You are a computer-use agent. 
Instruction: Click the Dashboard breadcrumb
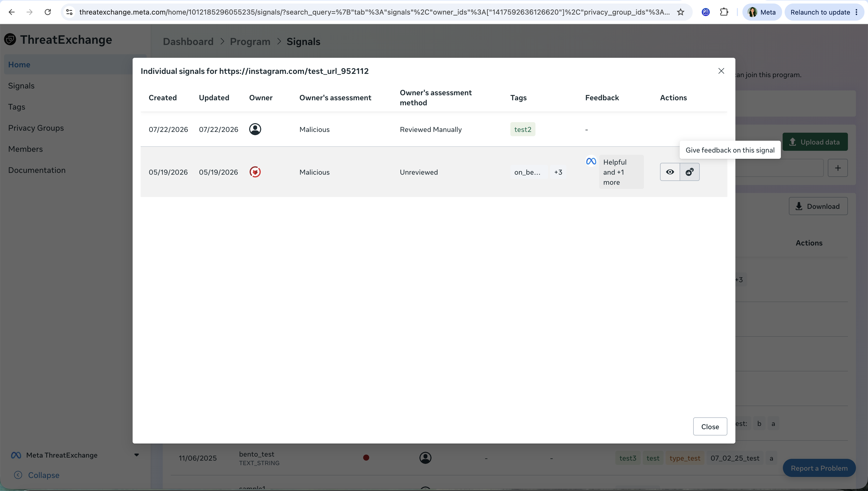[188, 41]
